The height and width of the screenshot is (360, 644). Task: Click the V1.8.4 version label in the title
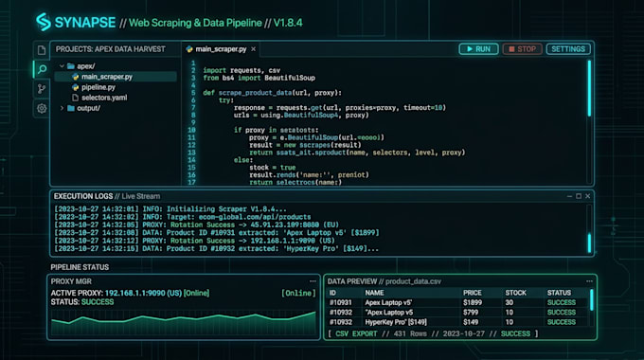point(288,23)
